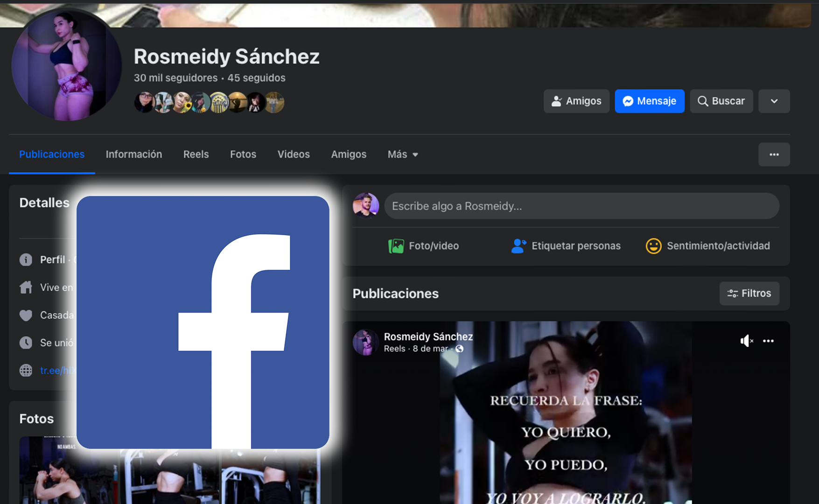The width and height of the screenshot is (819, 504).
Task: Click the 30 mil seguidores text
Action: 175,78
